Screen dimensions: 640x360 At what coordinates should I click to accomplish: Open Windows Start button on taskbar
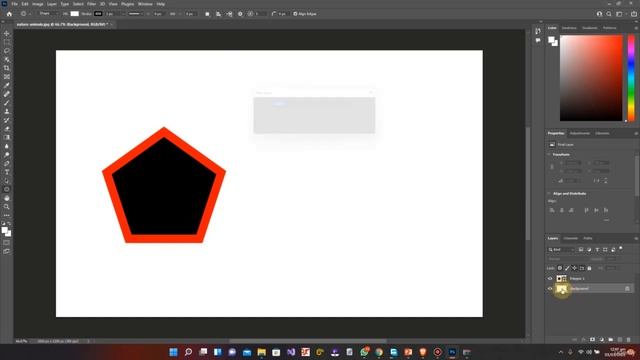point(173,352)
